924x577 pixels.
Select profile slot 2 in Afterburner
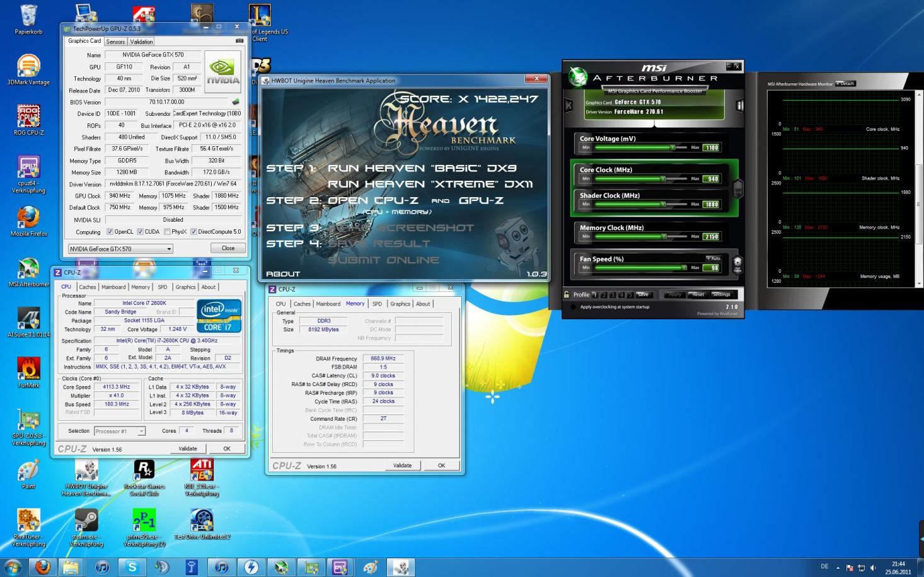(603, 294)
